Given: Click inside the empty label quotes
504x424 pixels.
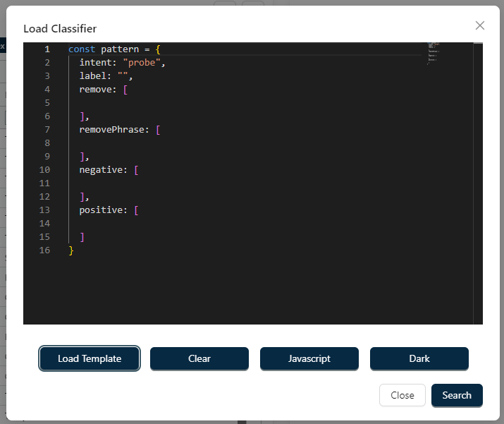Looking at the screenshot, I should (x=123, y=76).
